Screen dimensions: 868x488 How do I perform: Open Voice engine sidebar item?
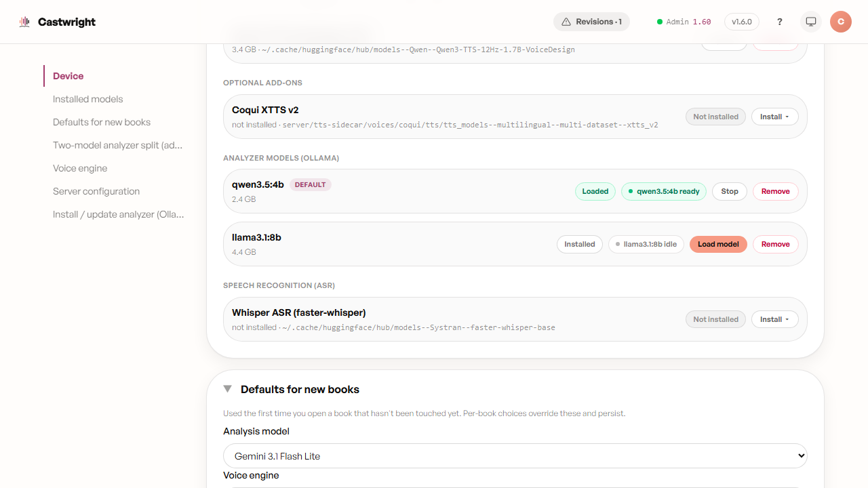pos(80,168)
